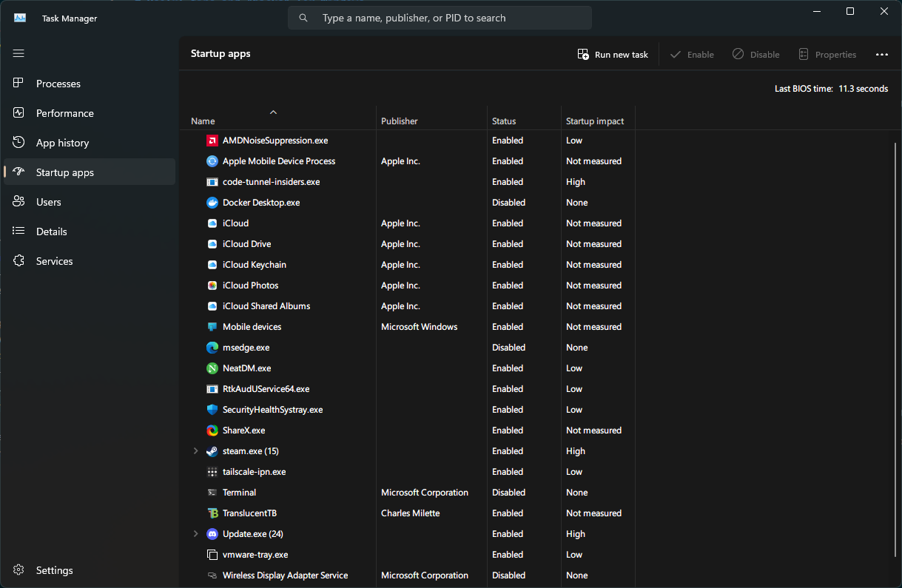
Task: Toggle the hamburger navigation menu
Action: pos(18,53)
